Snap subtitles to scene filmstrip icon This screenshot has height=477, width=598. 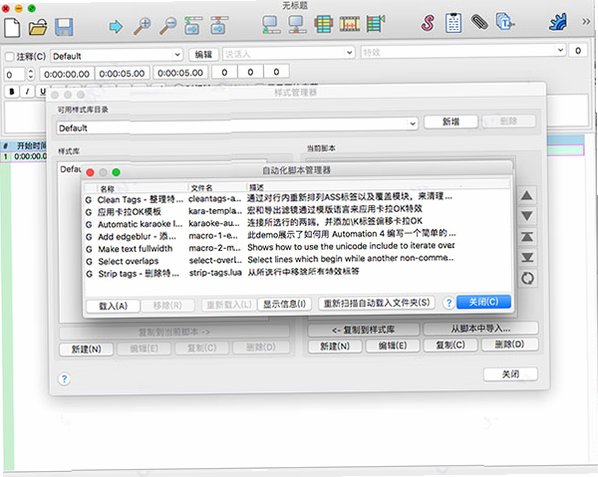tap(349, 24)
